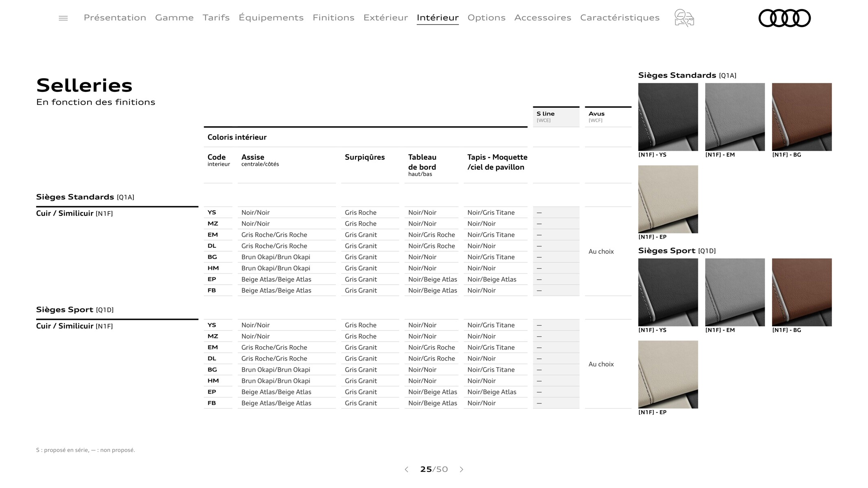This screenshot has width=868, height=488.
Task: Click Au choix in Sièges Standards section
Action: pos(601,252)
